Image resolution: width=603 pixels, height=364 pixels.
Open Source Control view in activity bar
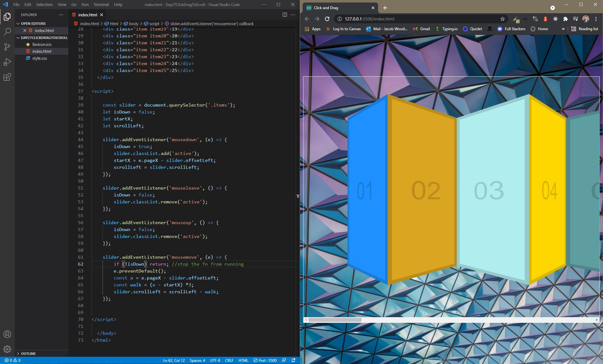pos(7,47)
